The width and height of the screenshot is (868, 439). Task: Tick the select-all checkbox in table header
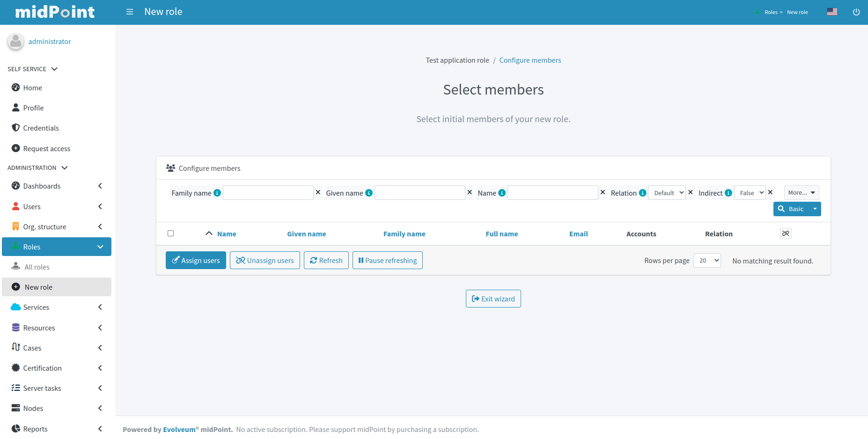tap(170, 234)
